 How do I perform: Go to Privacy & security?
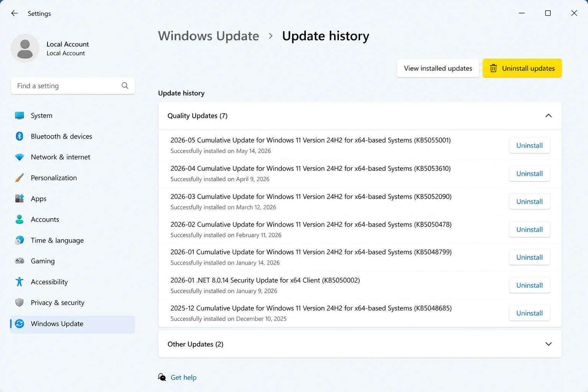click(x=73, y=302)
